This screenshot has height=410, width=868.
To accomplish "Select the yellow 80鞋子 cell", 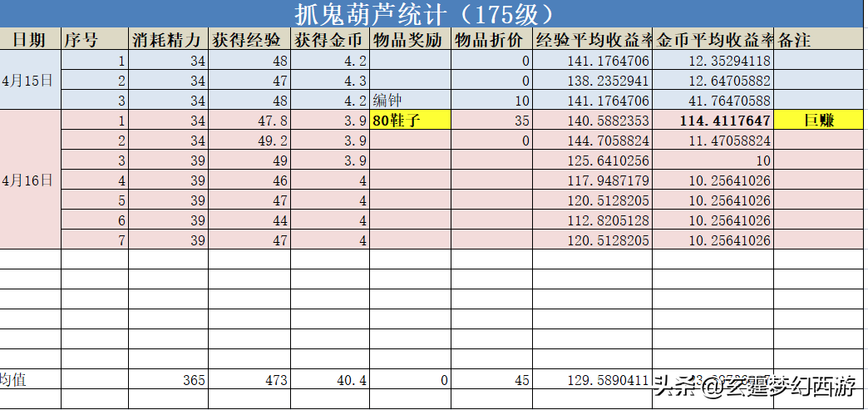I will pos(410,121).
